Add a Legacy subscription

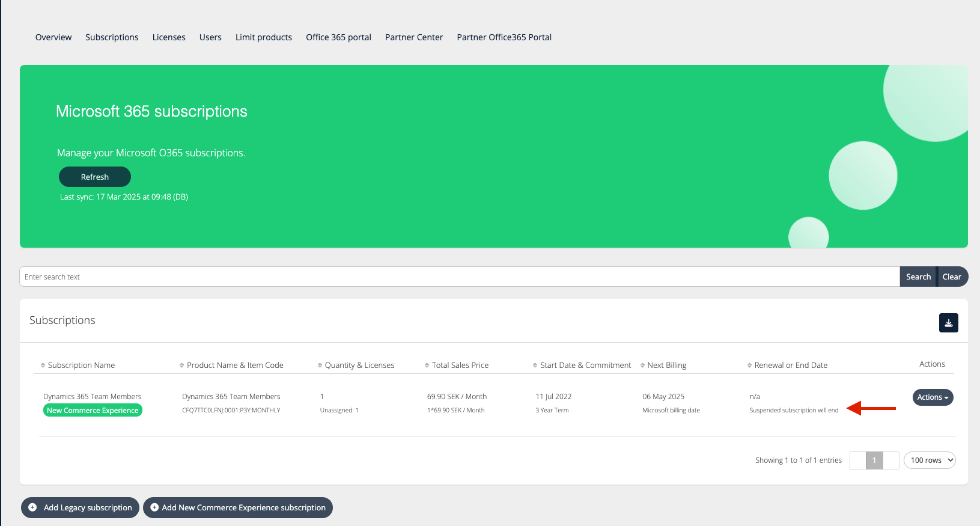81,507
